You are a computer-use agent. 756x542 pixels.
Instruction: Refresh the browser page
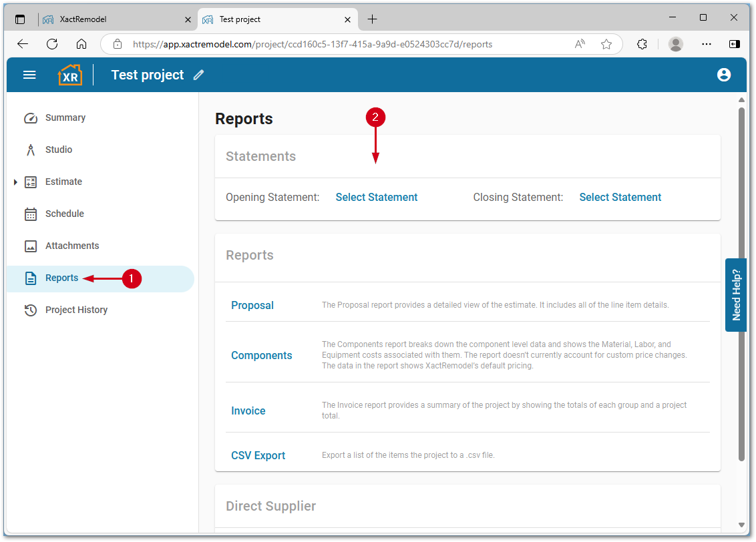click(52, 44)
